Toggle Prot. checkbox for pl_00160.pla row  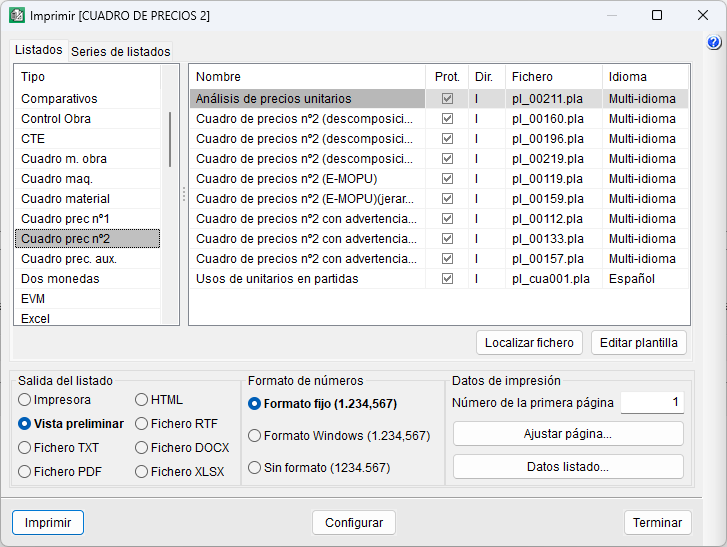click(x=447, y=119)
